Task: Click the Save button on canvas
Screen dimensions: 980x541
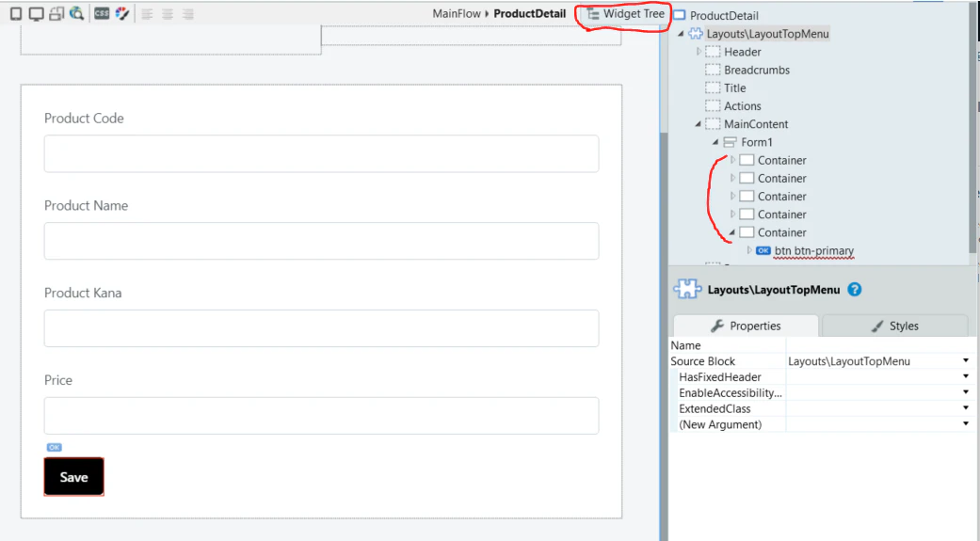Action: click(73, 477)
